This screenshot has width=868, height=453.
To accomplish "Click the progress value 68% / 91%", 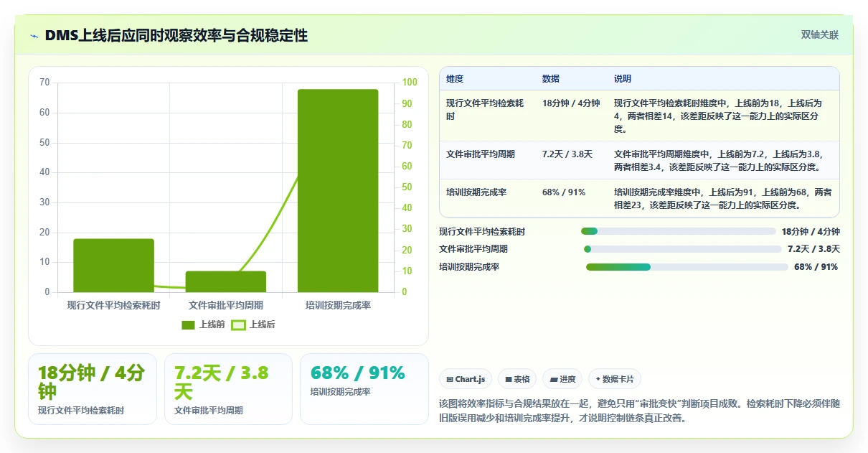I will (816, 267).
